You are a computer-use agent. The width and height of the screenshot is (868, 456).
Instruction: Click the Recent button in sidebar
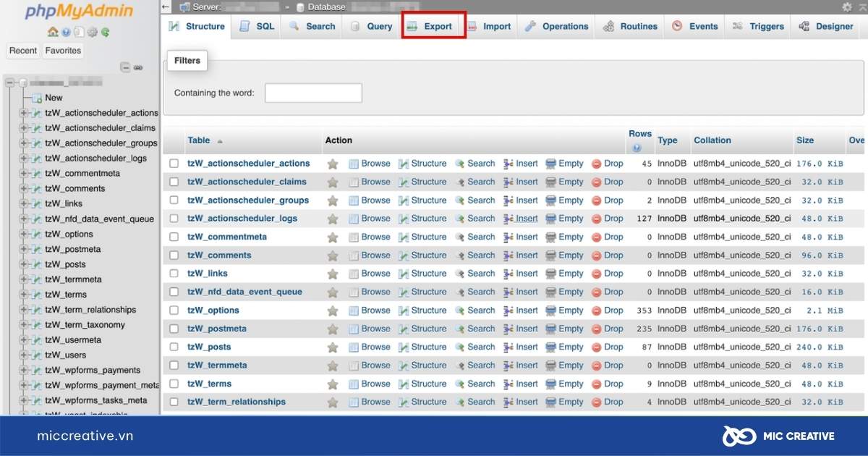[23, 51]
